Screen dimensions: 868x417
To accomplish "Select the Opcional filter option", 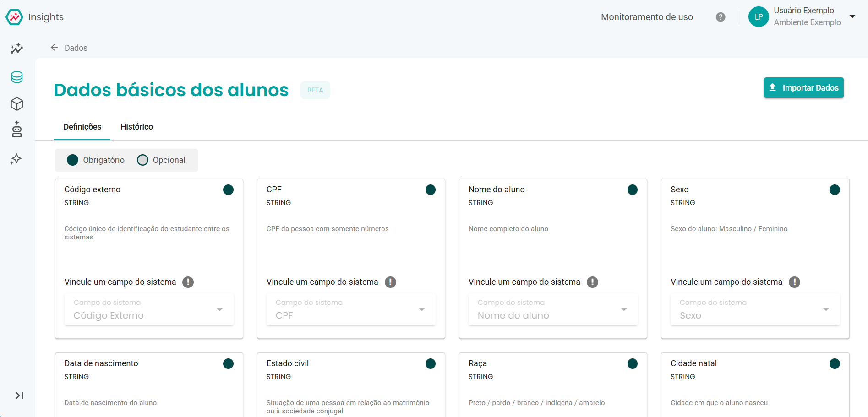I will (161, 160).
